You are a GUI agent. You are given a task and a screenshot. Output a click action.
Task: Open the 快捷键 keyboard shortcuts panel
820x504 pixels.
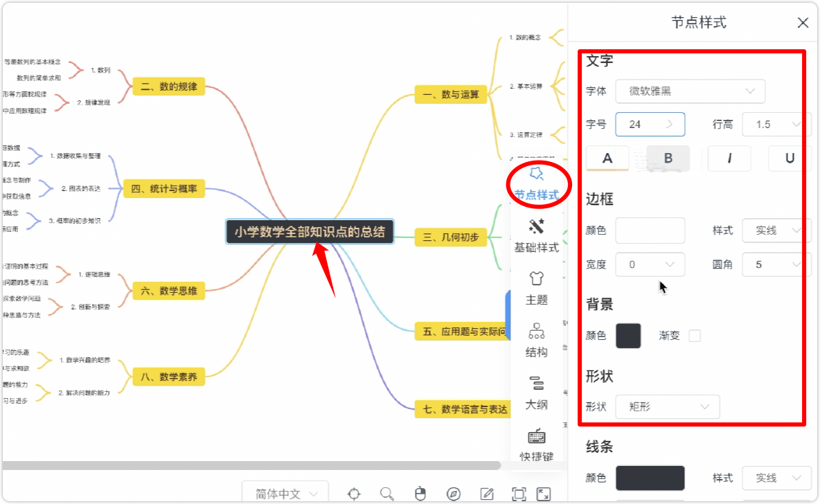pyautogui.click(x=537, y=445)
